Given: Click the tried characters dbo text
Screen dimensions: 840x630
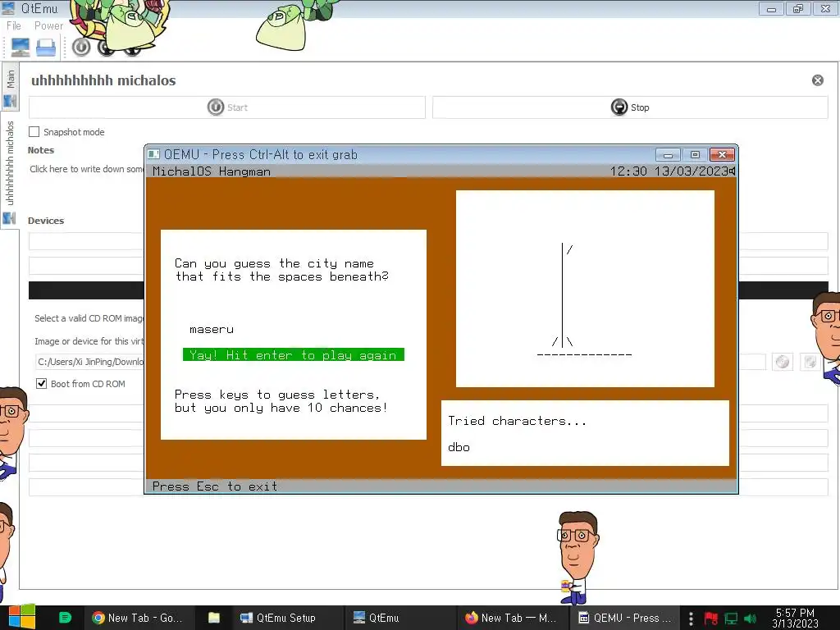Looking at the screenshot, I should [x=459, y=447].
